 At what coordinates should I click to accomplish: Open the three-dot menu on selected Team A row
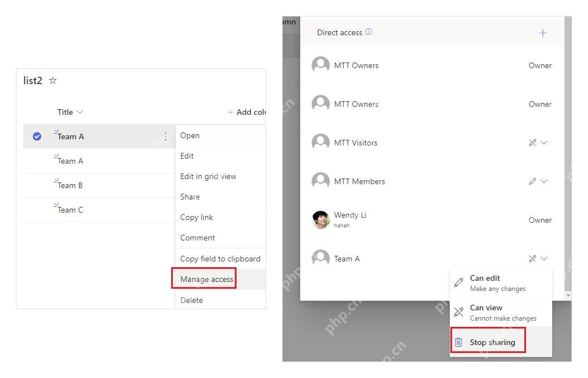pos(165,136)
